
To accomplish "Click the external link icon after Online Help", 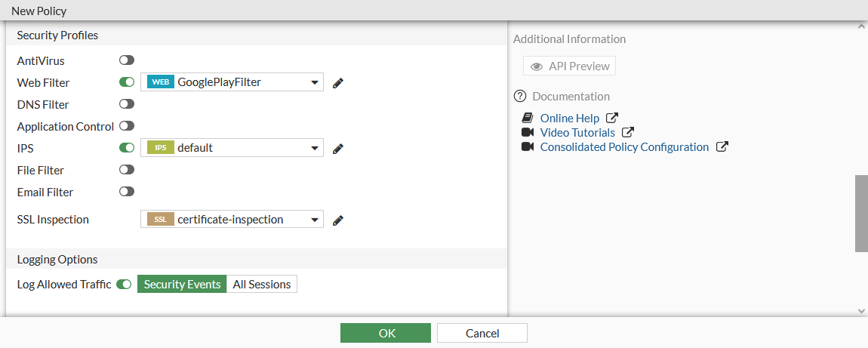I will 613,119.
